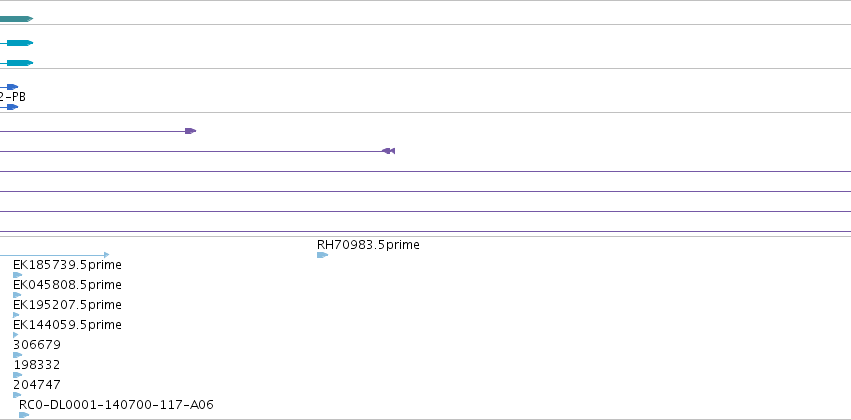Select the arrow glyph below 198332
The width and height of the screenshot is (851, 420).
point(17,375)
